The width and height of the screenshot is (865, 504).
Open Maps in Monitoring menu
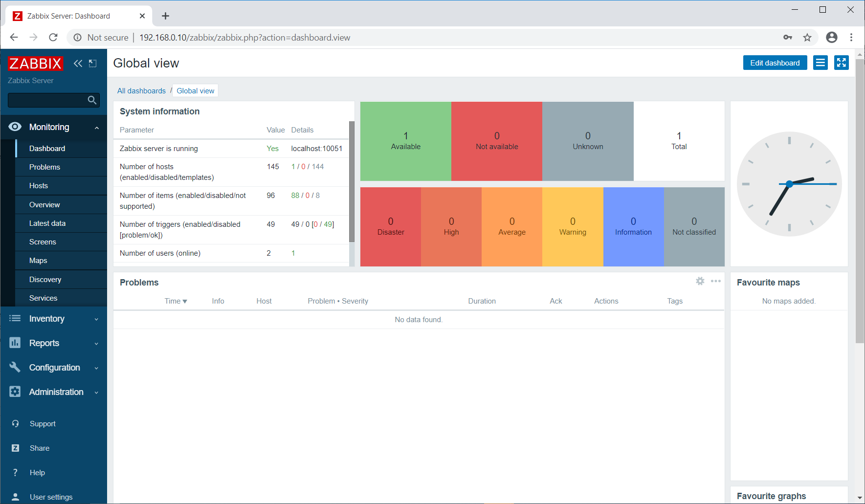tap(61, 261)
